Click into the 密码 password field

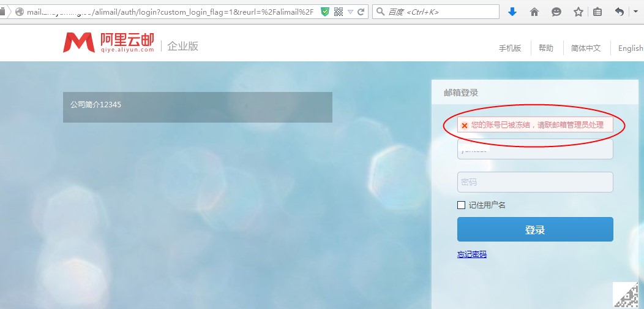click(535, 182)
